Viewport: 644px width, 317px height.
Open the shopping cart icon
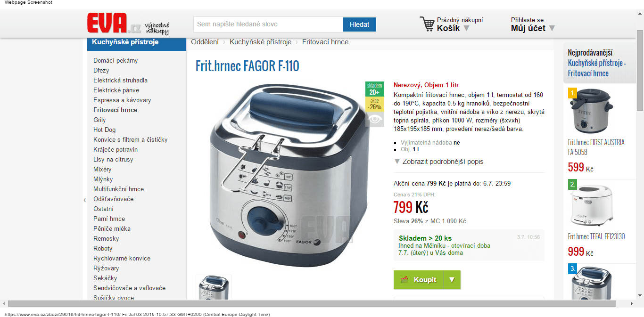click(427, 24)
